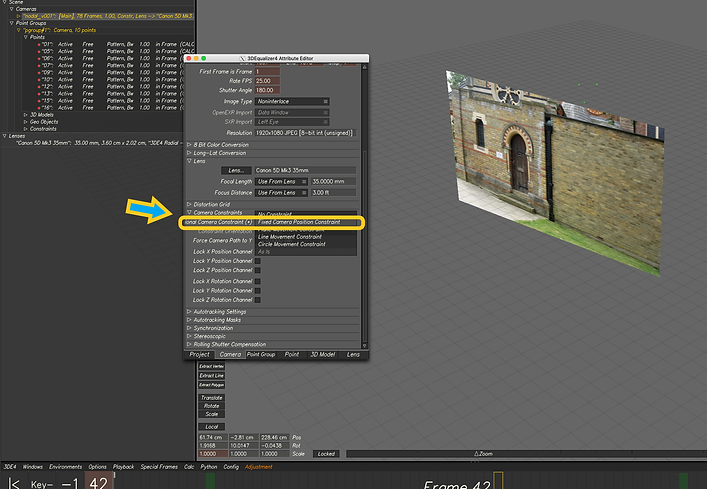707x489 pixels.
Task: Switch to the 3D Model tab
Action: pyautogui.click(x=322, y=355)
